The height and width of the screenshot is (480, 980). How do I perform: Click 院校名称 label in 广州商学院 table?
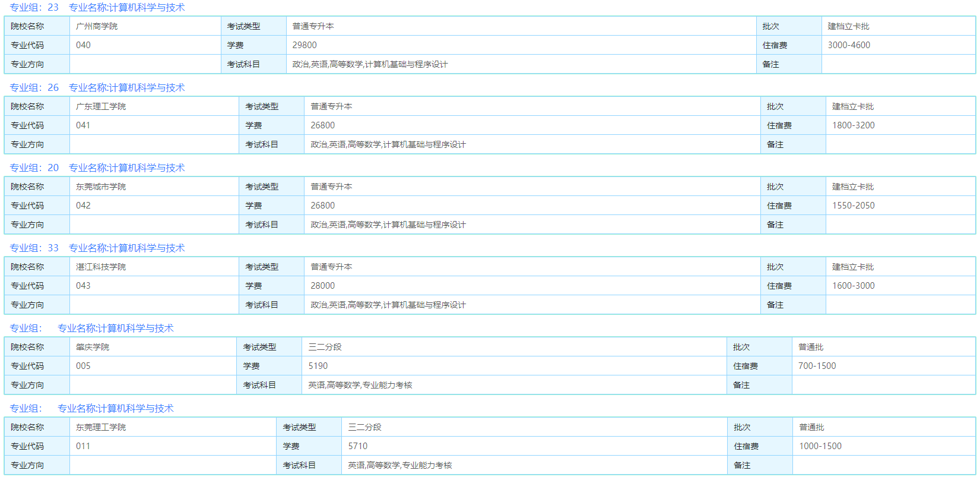[27, 26]
